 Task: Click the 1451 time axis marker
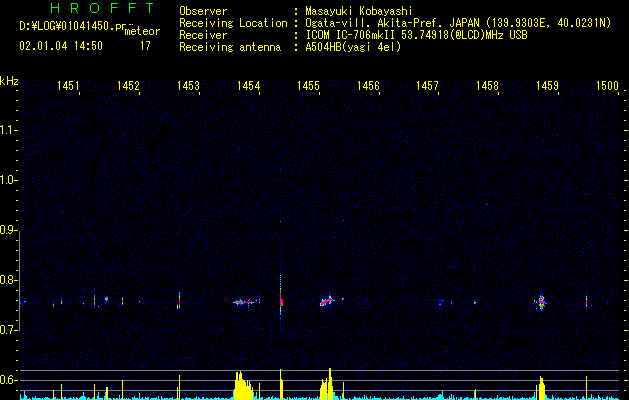68,85
